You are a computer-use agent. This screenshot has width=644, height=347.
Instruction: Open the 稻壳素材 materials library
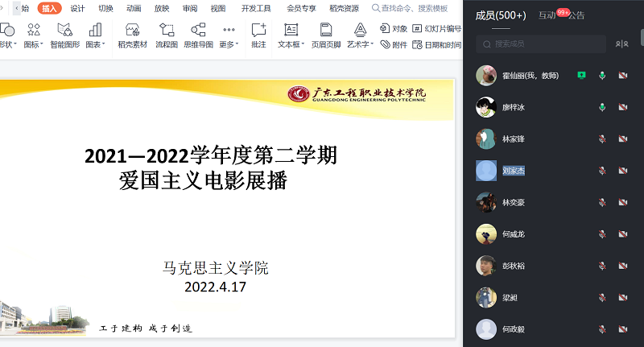(x=133, y=35)
